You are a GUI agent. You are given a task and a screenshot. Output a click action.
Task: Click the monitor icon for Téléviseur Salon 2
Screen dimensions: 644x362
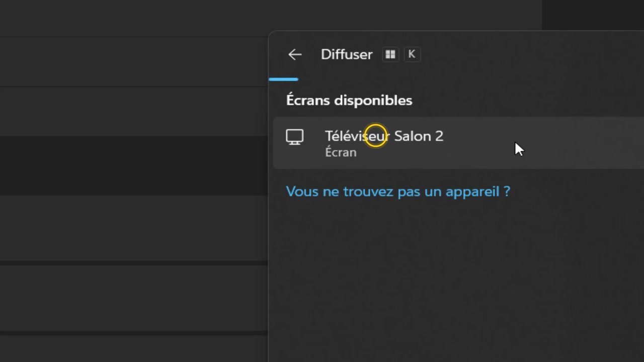coord(295,137)
